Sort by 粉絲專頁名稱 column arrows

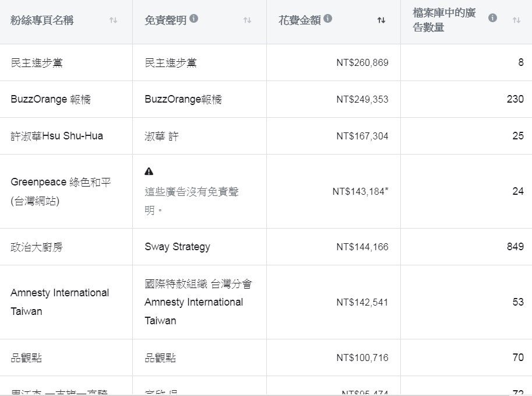113,20
